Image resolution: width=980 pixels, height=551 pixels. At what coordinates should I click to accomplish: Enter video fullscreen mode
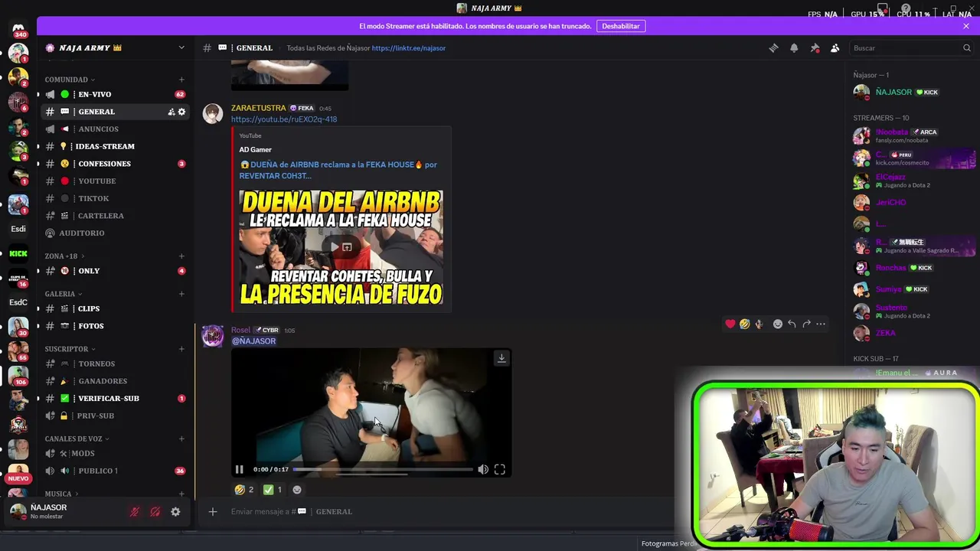(x=499, y=469)
